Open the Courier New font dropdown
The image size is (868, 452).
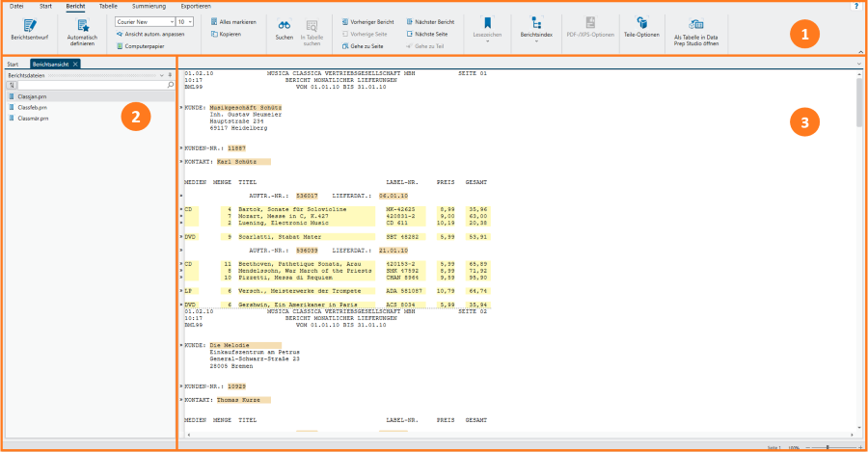pyautogui.click(x=145, y=21)
